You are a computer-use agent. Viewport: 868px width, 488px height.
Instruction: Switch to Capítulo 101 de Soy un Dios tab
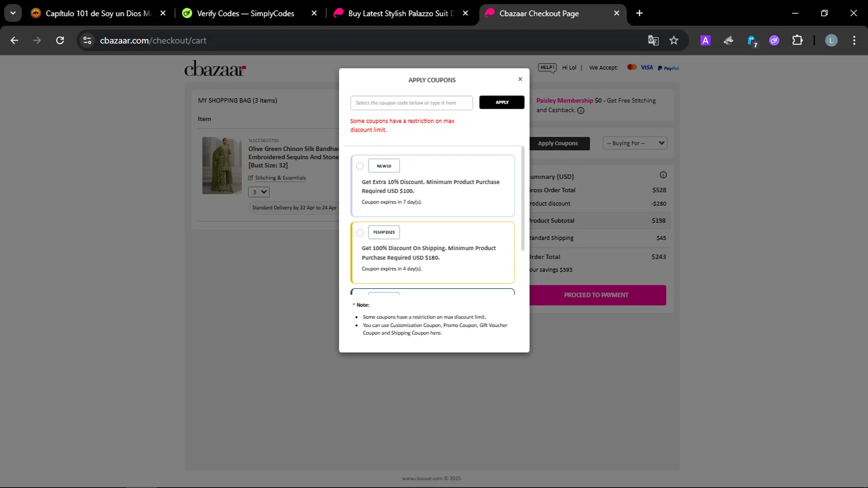(98, 13)
